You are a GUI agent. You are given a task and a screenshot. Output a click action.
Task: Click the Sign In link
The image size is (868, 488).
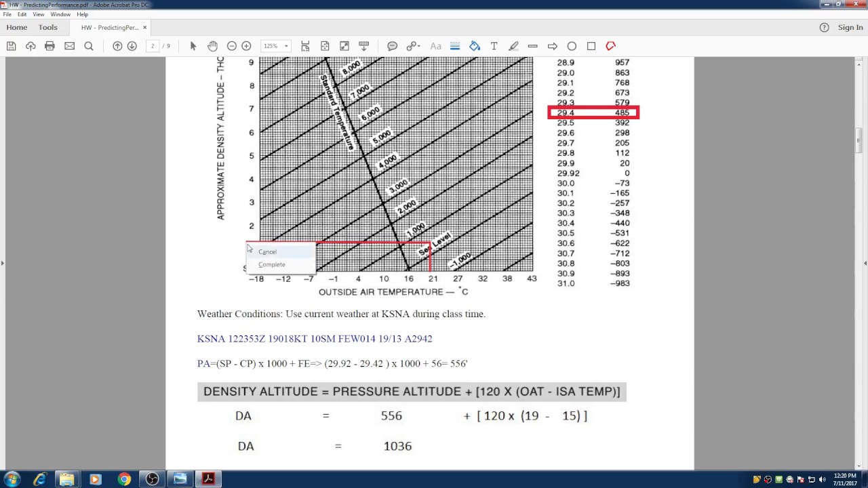coord(850,27)
